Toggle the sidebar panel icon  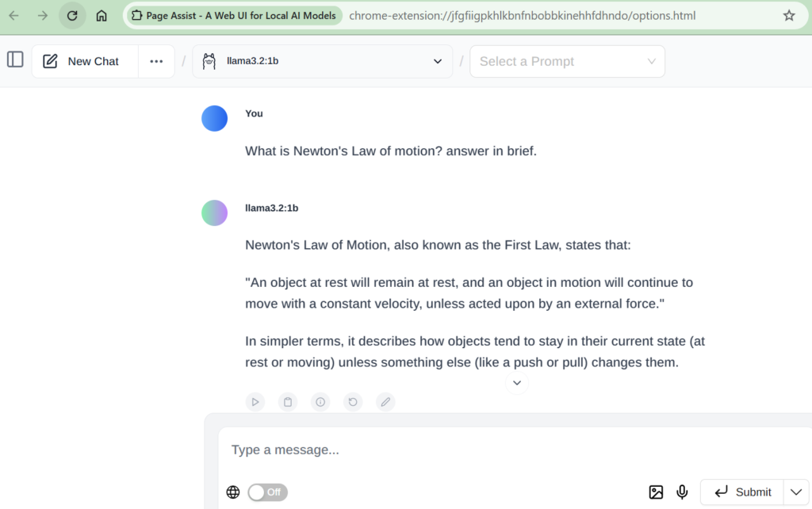[x=15, y=59]
